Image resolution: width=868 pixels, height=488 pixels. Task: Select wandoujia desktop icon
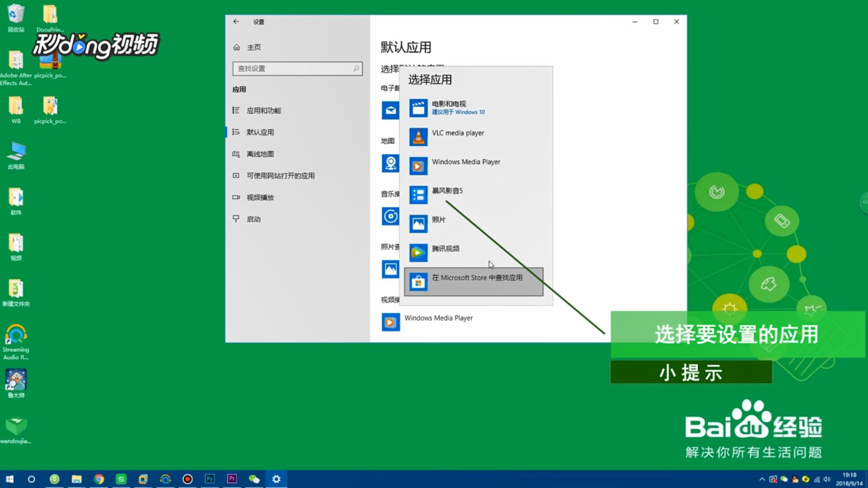16,430
